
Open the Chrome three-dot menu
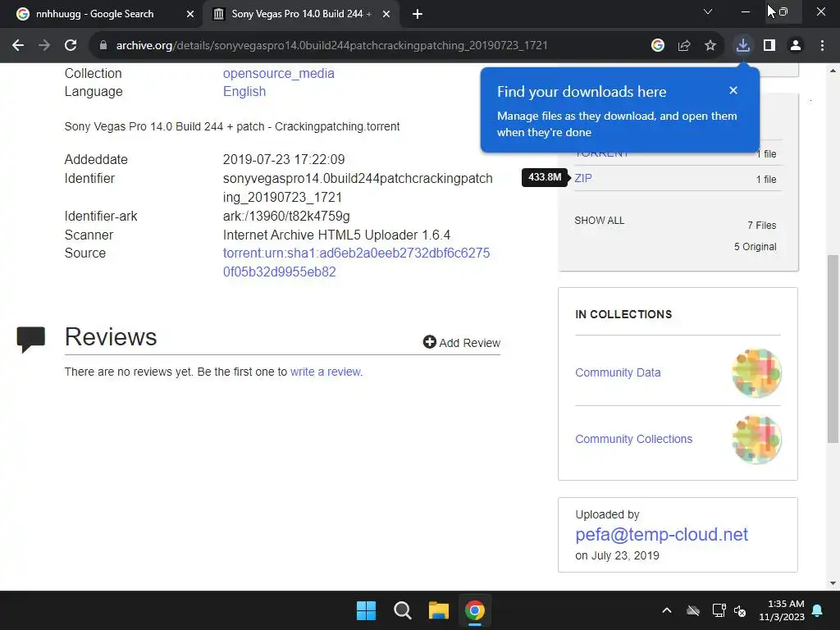click(x=822, y=46)
